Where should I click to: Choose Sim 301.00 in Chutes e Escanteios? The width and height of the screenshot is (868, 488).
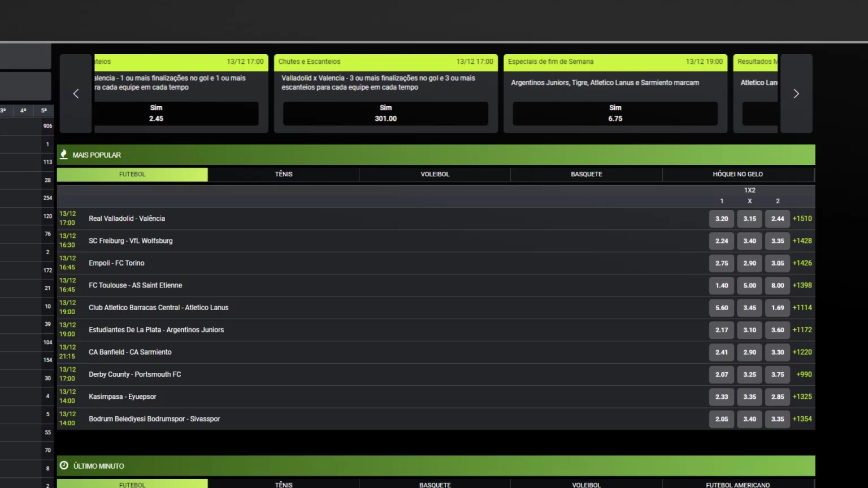pos(385,114)
